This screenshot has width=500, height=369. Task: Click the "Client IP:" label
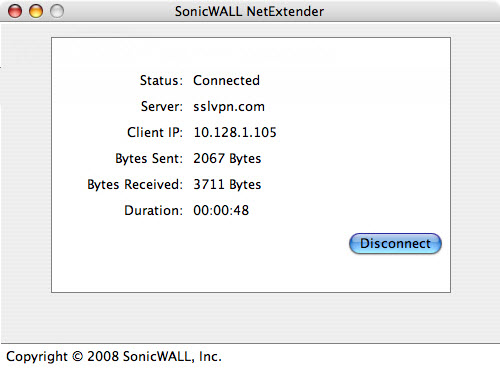(x=155, y=132)
